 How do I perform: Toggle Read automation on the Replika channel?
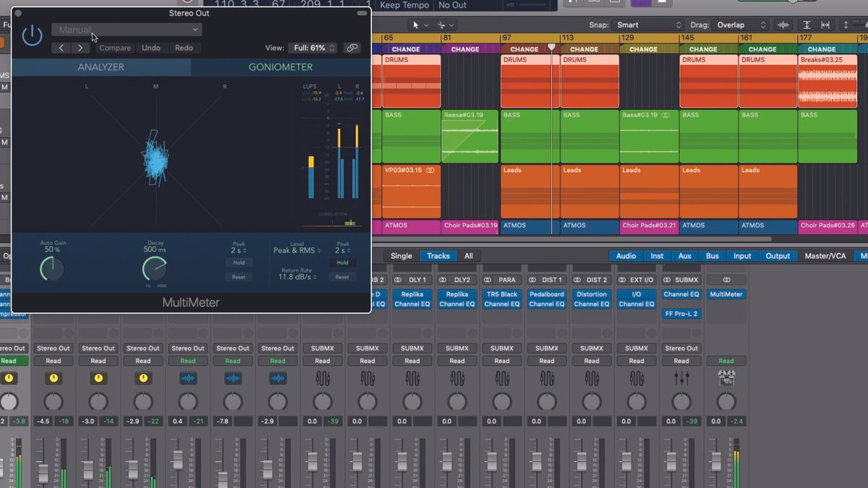click(x=412, y=360)
